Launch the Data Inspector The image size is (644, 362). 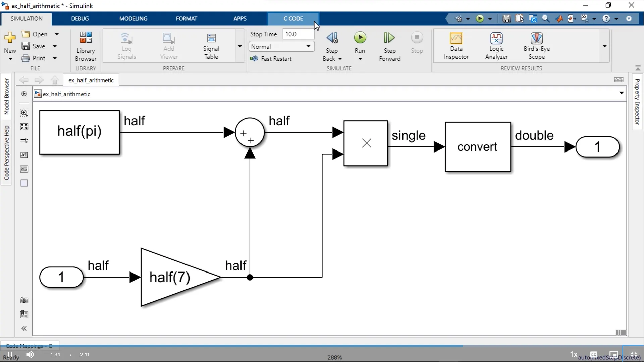456,46
